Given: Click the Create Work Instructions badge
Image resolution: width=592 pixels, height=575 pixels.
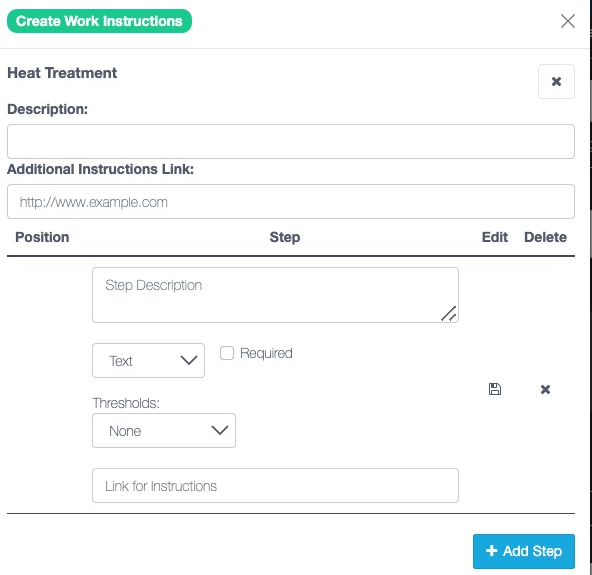Looking at the screenshot, I should point(99,21).
